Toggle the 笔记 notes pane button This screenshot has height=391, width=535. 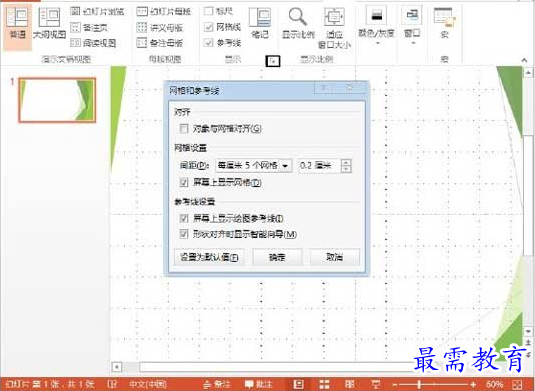pyautogui.click(x=260, y=23)
